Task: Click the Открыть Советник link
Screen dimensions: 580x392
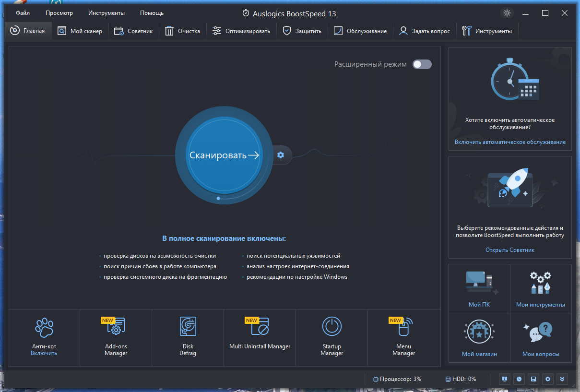Action: pyautogui.click(x=510, y=250)
